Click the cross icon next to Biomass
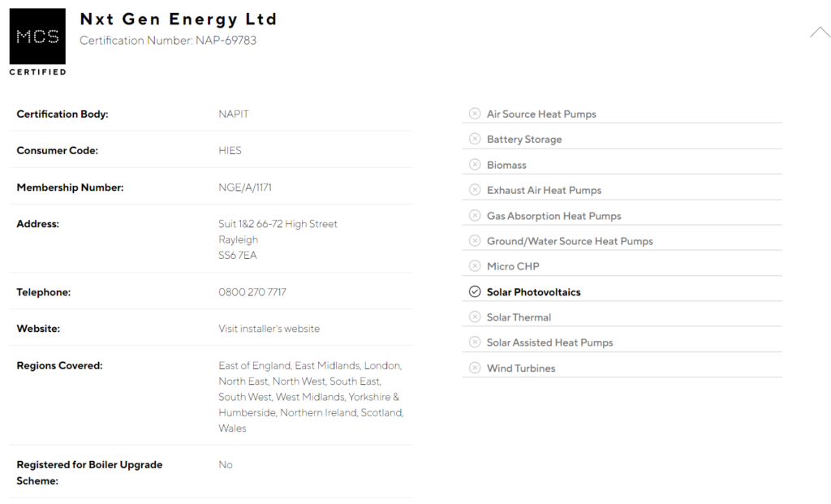Viewport: 831px width, 504px height. tap(475, 164)
